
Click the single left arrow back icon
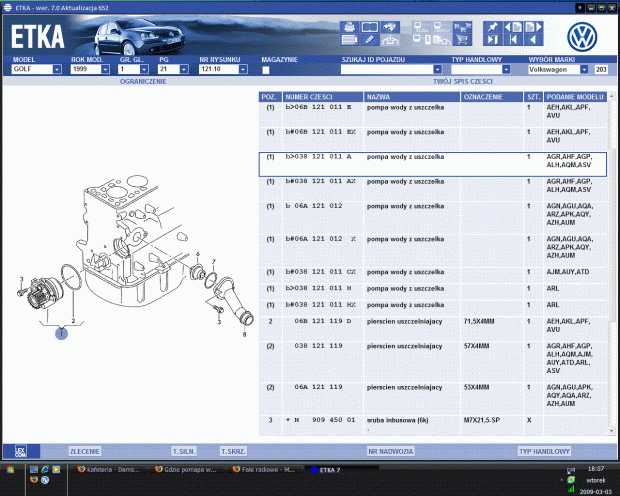[533, 40]
